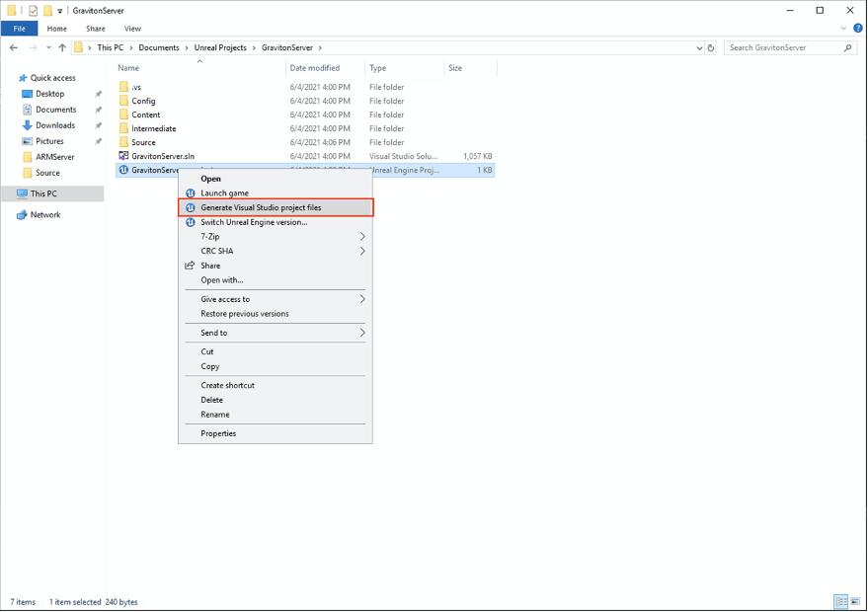Image resolution: width=868 pixels, height=612 pixels.
Task: Click the icon next to Switch Unreal Engine version
Action: click(190, 222)
